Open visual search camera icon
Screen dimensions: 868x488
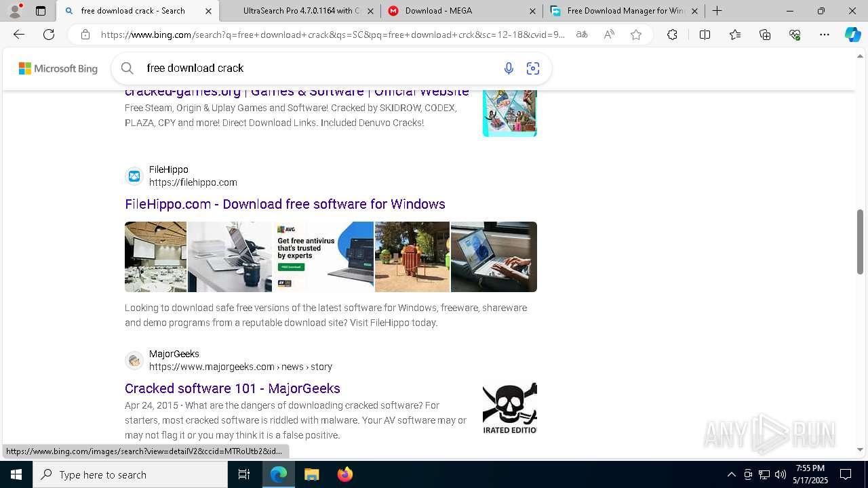[533, 68]
